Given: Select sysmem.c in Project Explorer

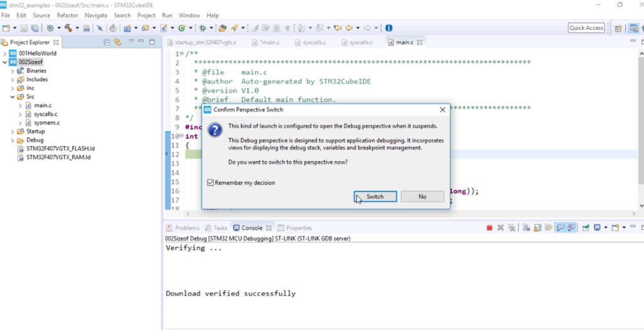Looking at the screenshot, I should (x=47, y=123).
